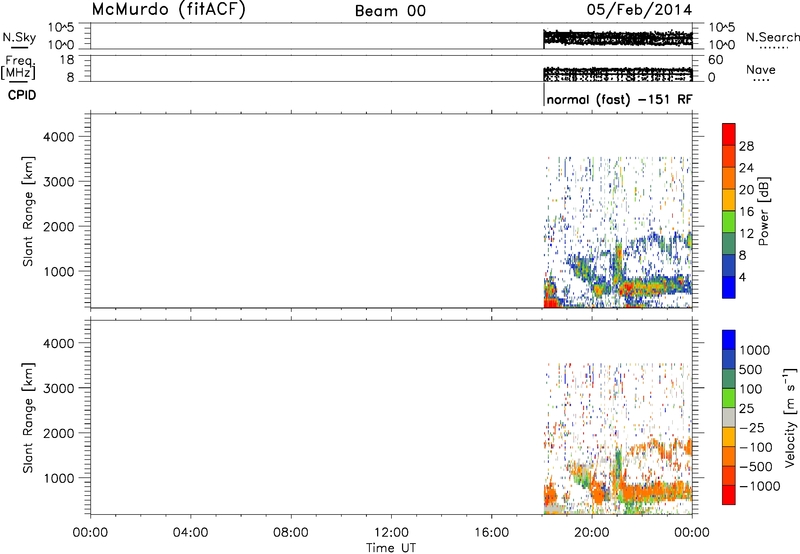Click the 08:00 time axis tick
Image resolution: width=800 pixels, height=554 pixels.
coord(290,533)
